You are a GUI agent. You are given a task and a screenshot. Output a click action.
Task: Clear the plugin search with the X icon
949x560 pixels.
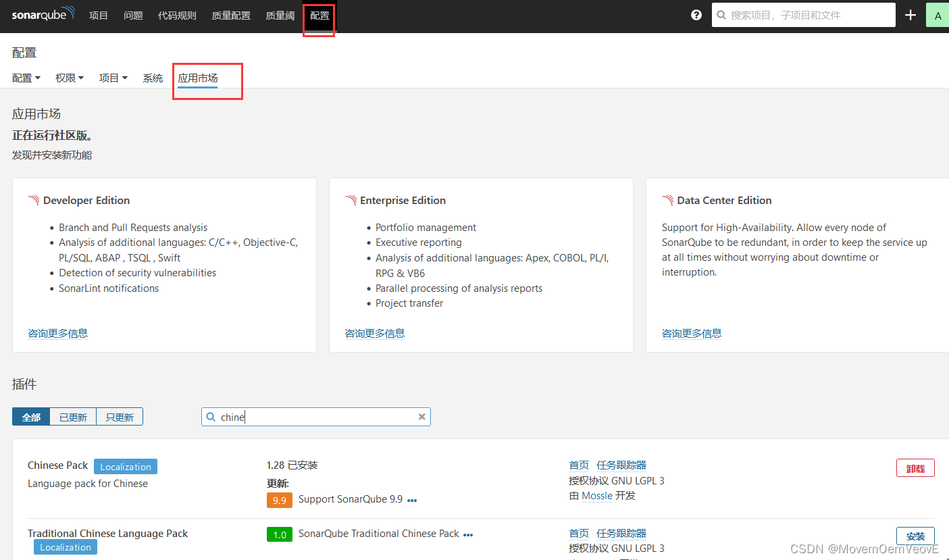click(x=422, y=417)
